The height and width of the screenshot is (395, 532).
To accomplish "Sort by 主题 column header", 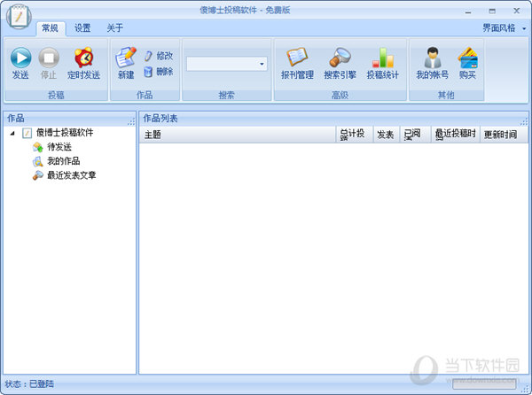I will coord(237,135).
